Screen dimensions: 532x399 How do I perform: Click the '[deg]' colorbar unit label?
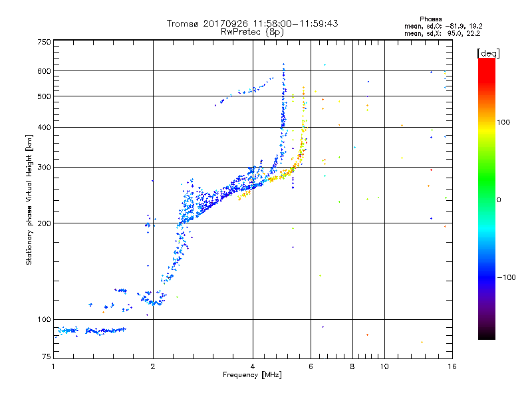tap(488, 53)
